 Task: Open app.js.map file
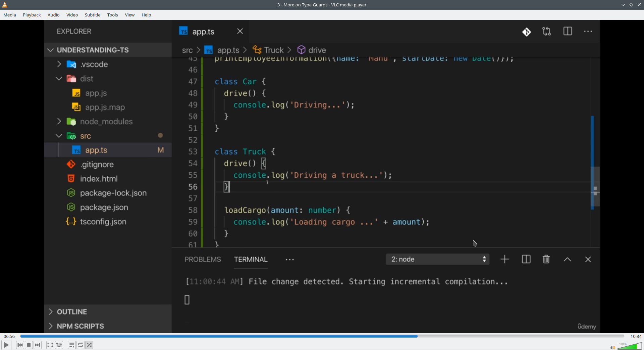[x=108, y=107]
